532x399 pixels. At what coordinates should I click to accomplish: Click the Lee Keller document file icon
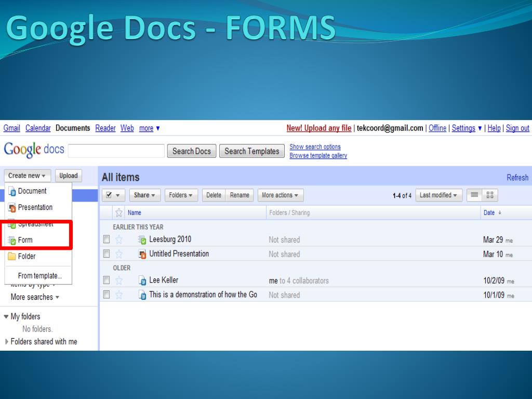point(142,280)
